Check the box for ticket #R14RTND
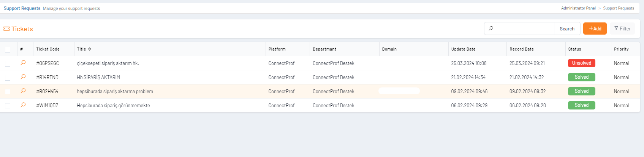This screenshot has height=157, width=644. (8, 78)
